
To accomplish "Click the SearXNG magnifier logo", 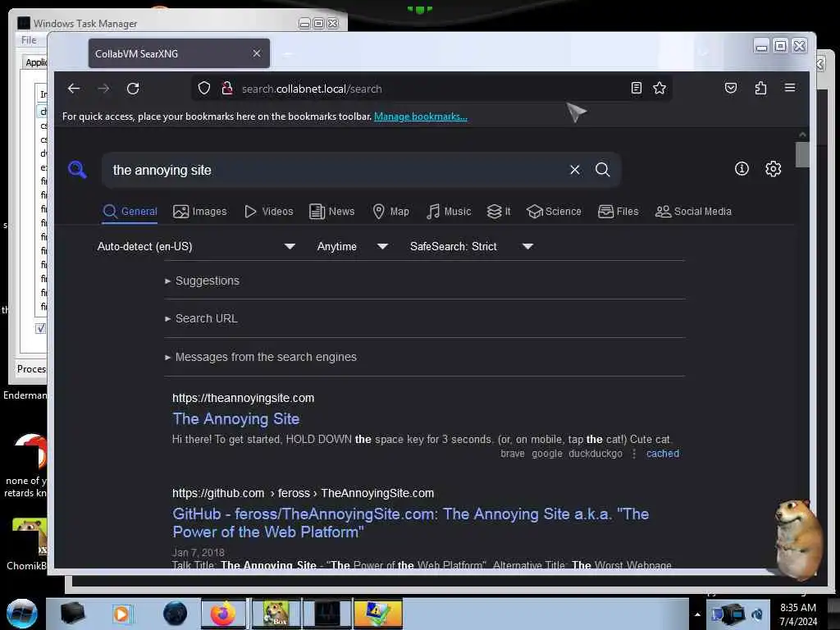I will (x=77, y=169).
